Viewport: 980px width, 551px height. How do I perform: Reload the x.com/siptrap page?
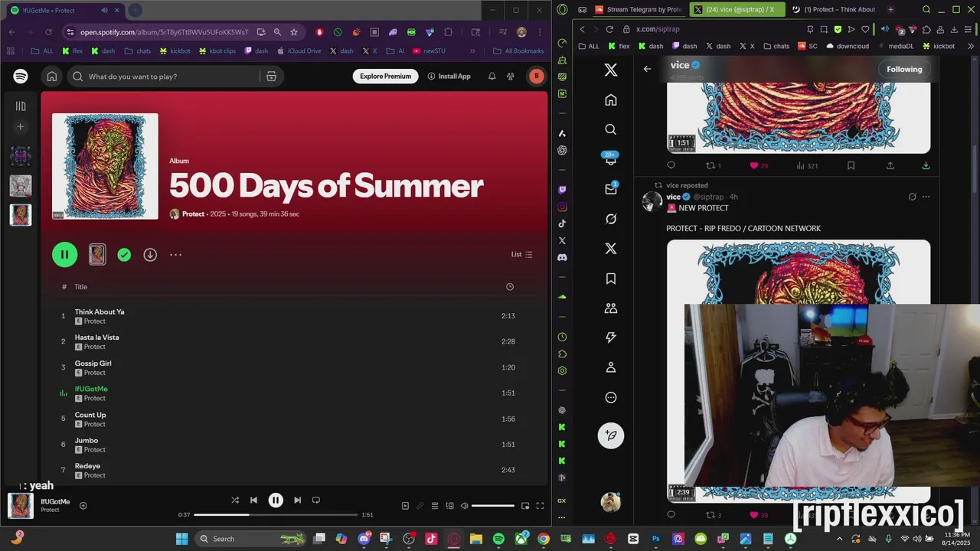pos(609,29)
